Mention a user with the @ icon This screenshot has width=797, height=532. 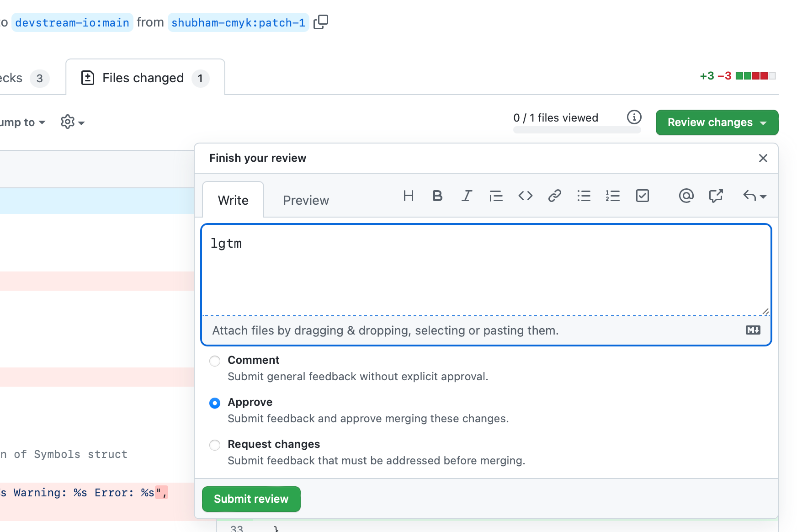[686, 196]
